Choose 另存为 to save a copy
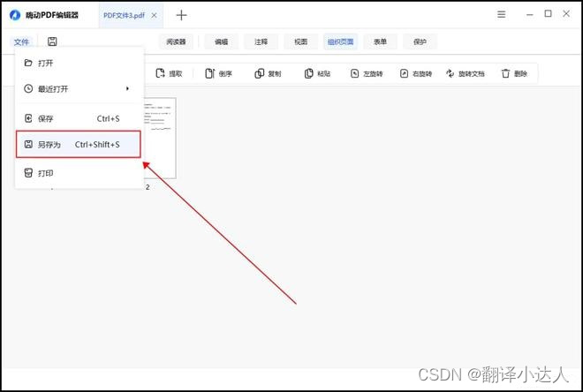This screenshot has width=583, height=392. tap(79, 144)
